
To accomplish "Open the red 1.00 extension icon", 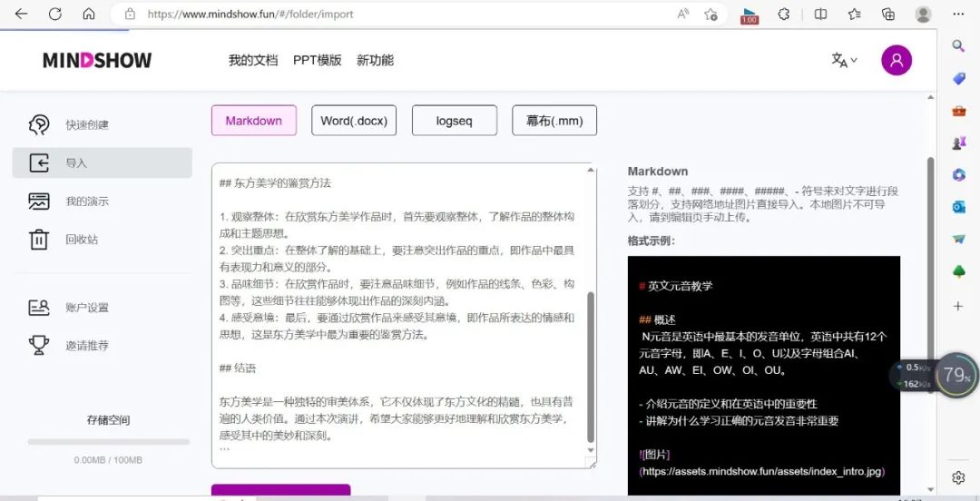I will [x=749, y=15].
